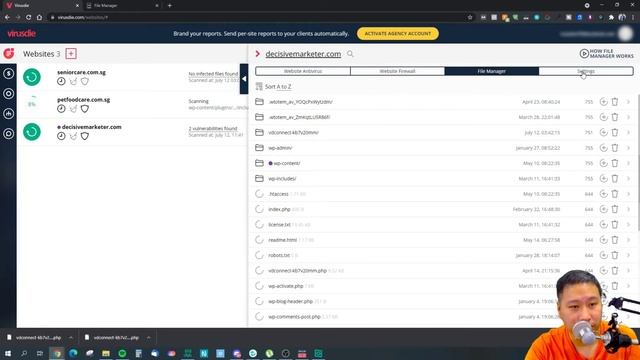Open readme.html file
Viewport: 640px width, 360px height.
coord(282,240)
